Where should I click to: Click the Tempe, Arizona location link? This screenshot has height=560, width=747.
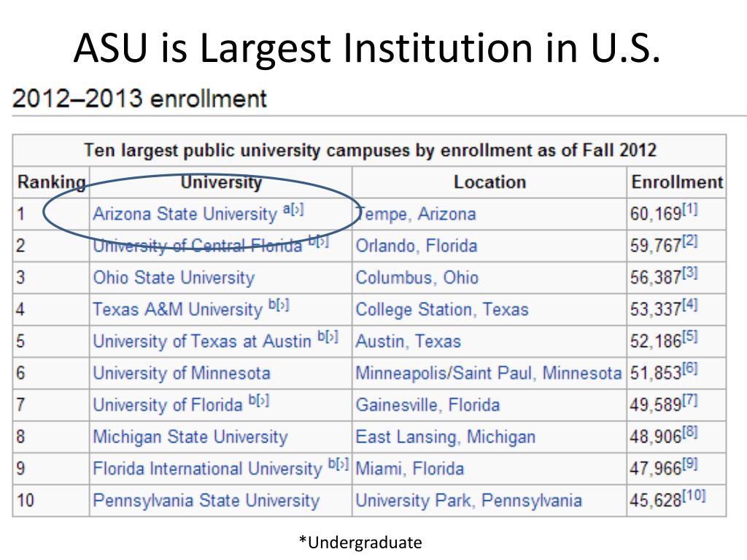coord(416,214)
